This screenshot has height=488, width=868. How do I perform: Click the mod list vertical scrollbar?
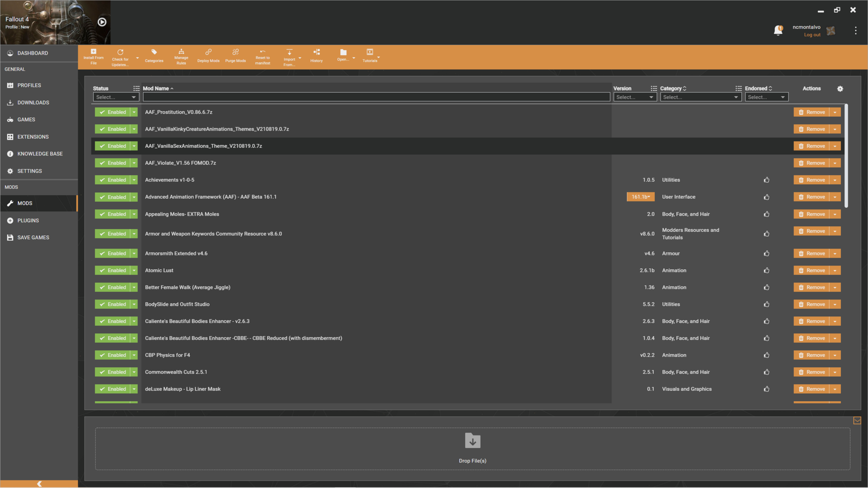click(x=846, y=156)
